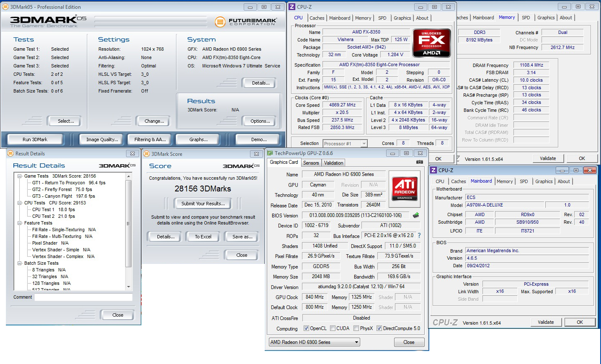Click the Comment input field
This screenshot has height=364, width=601.
[83, 297]
